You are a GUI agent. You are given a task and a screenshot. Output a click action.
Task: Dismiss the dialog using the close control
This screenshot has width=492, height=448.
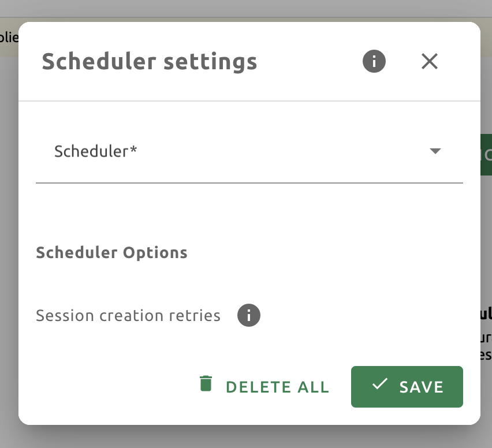point(430,61)
